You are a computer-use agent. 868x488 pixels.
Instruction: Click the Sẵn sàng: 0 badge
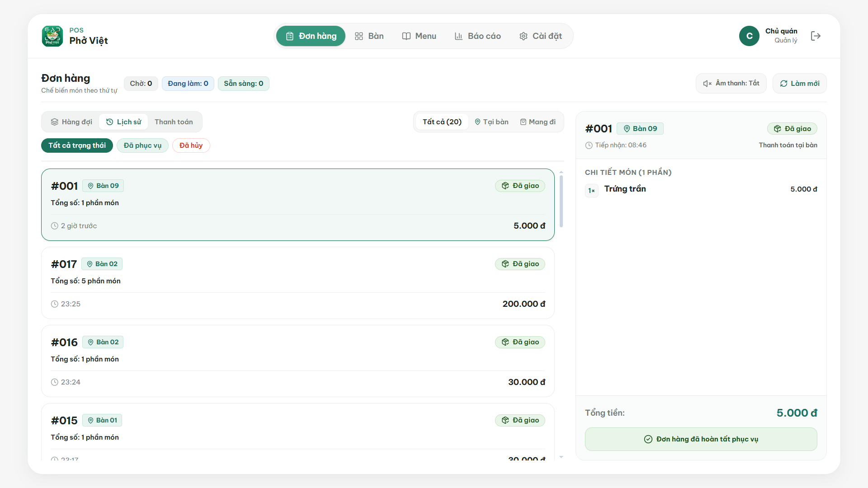pyautogui.click(x=243, y=84)
